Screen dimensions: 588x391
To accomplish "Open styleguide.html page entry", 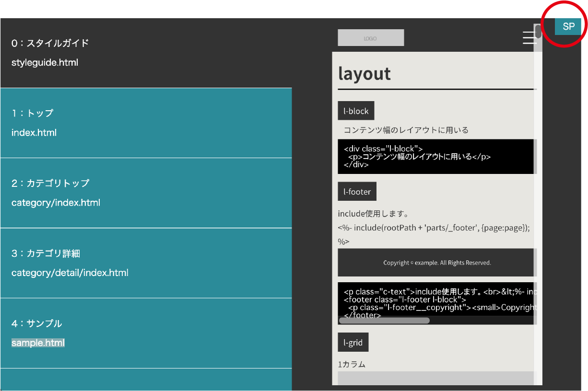I will tap(146, 53).
